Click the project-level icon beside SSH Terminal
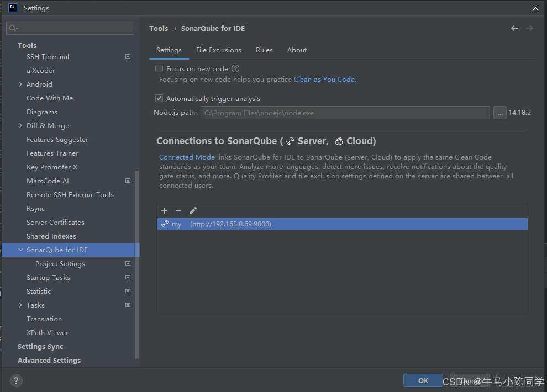The image size is (547, 392). point(128,56)
